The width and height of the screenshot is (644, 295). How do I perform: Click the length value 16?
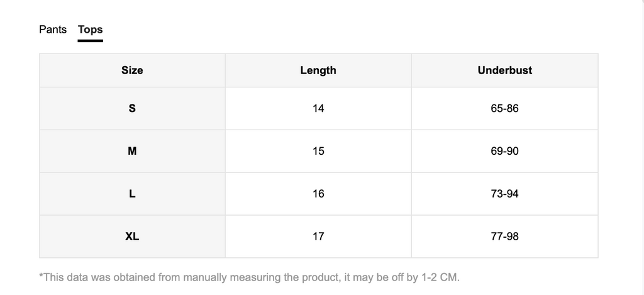pyautogui.click(x=318, y=194)
